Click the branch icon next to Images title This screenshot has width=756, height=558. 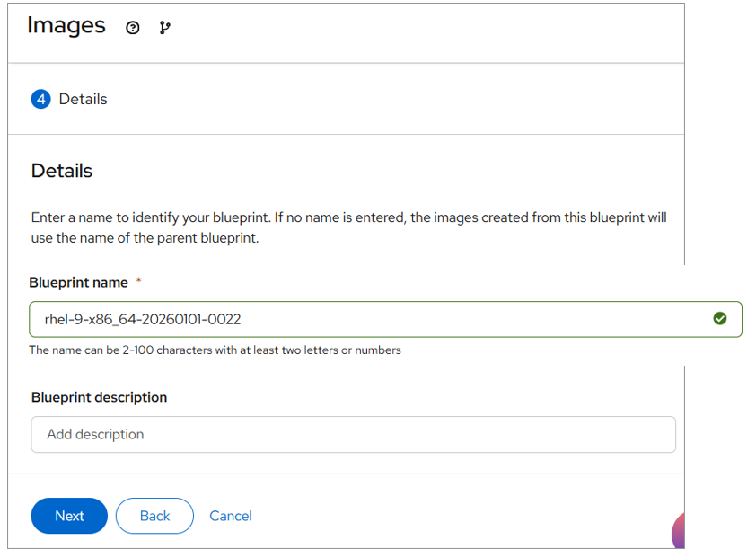click(x=164, y=28)
